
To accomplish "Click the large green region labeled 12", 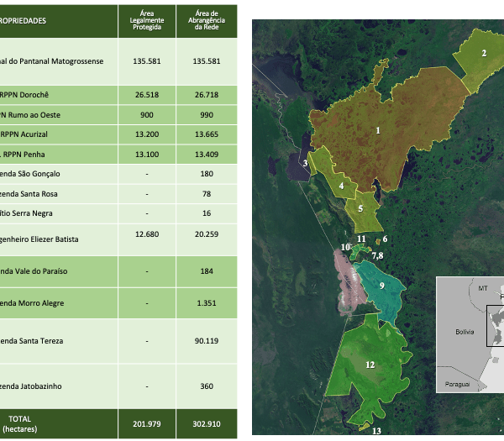I will click(x=370, y=365).
